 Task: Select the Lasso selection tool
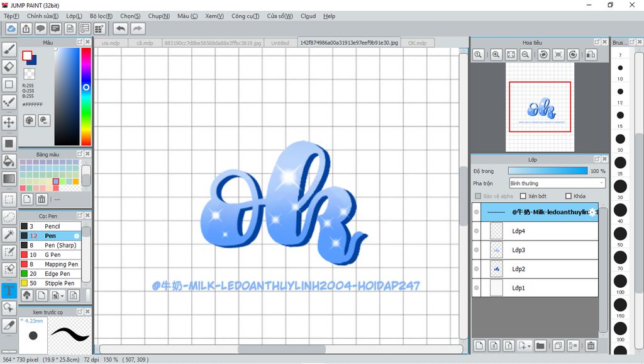9,217
